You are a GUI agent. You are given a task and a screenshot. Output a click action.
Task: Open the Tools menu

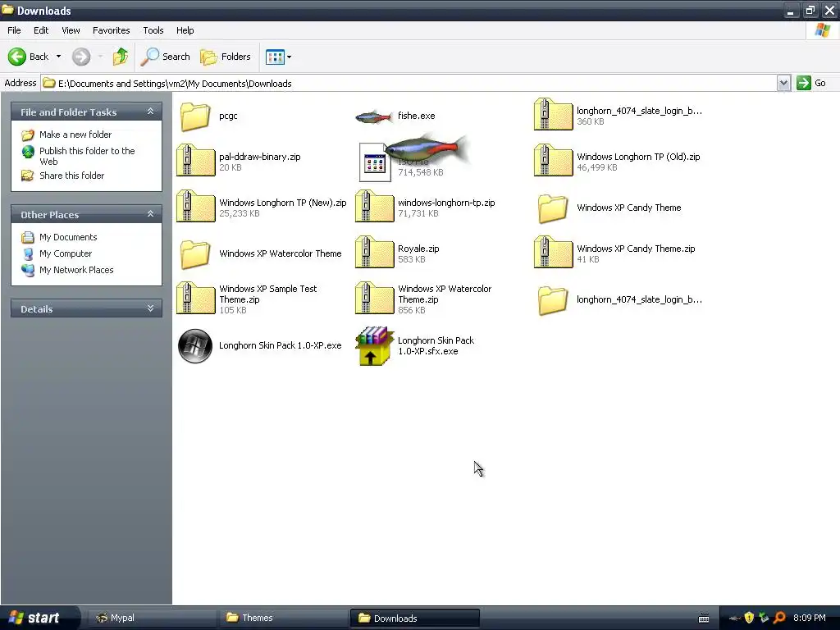153,30
